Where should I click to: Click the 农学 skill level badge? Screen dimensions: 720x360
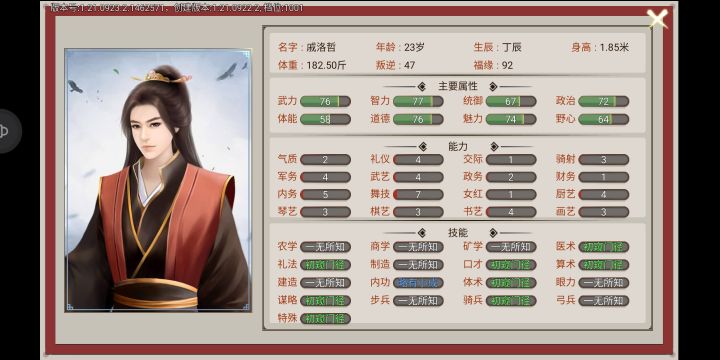click(326, 247)
